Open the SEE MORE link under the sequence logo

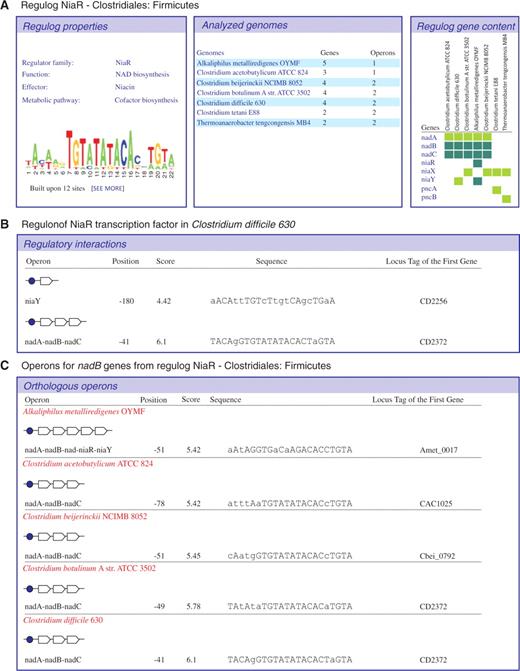click(x=107, y=188)
